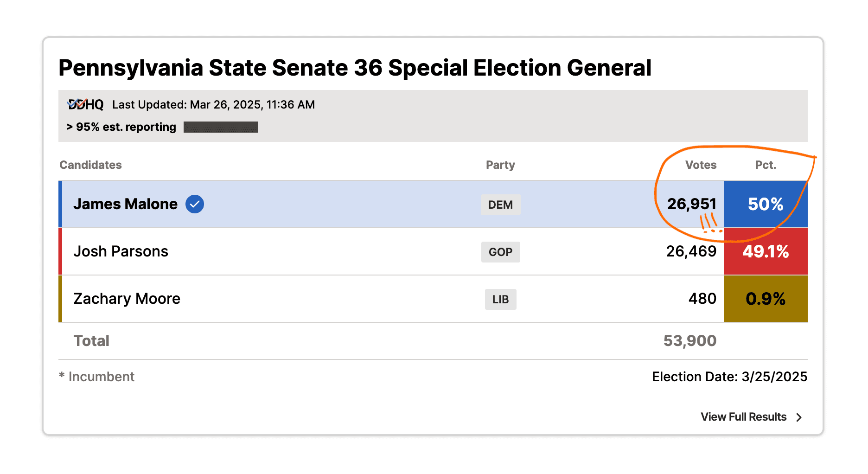
Task: Click the blue 50% percentage block
Action: click(x=765, y=204)
